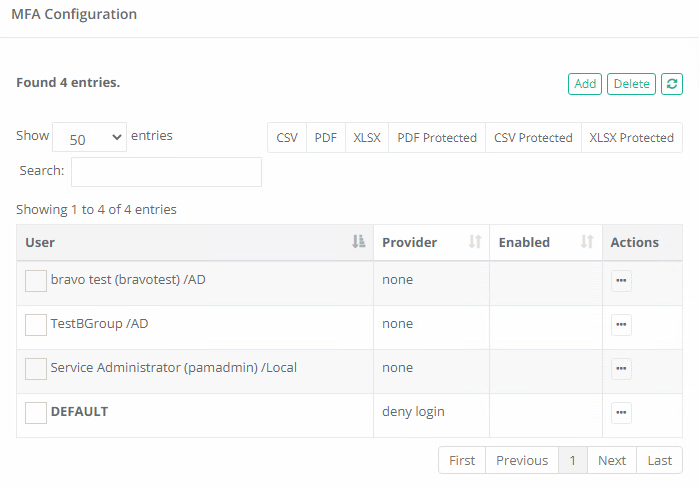
Task: Open actions menu for Service Administrator row
Action: pyautogui.click(x=621, y=368)
